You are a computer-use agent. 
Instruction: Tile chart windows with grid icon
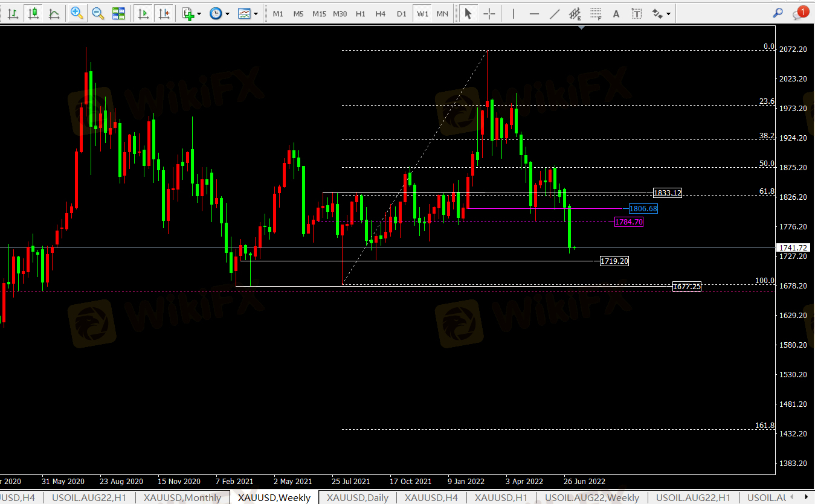pyautogui.click(x=118, y=13)
